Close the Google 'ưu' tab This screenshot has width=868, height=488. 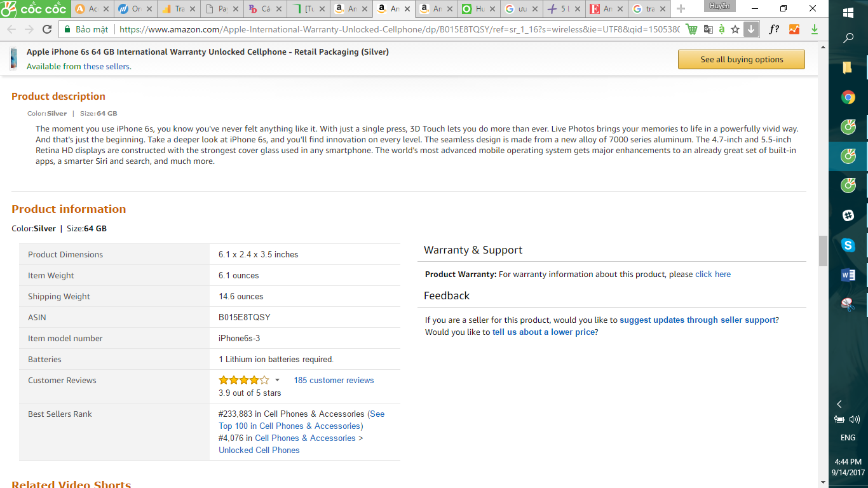click(535, 9)
